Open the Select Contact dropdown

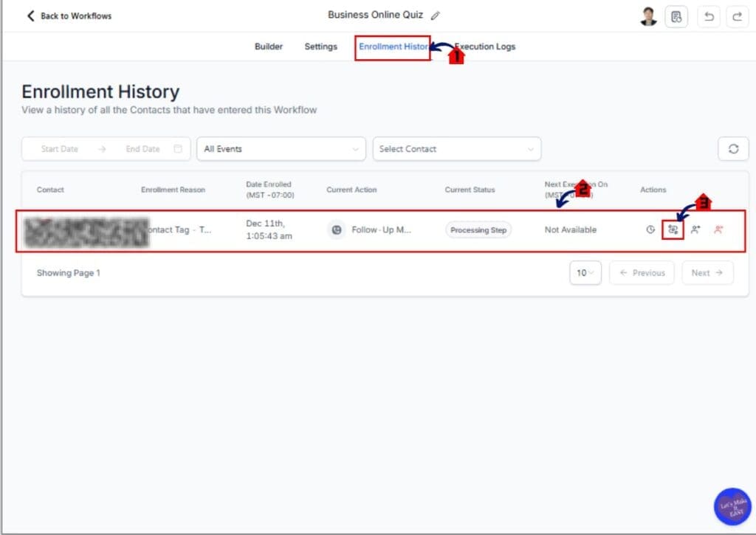coord(456,148)
